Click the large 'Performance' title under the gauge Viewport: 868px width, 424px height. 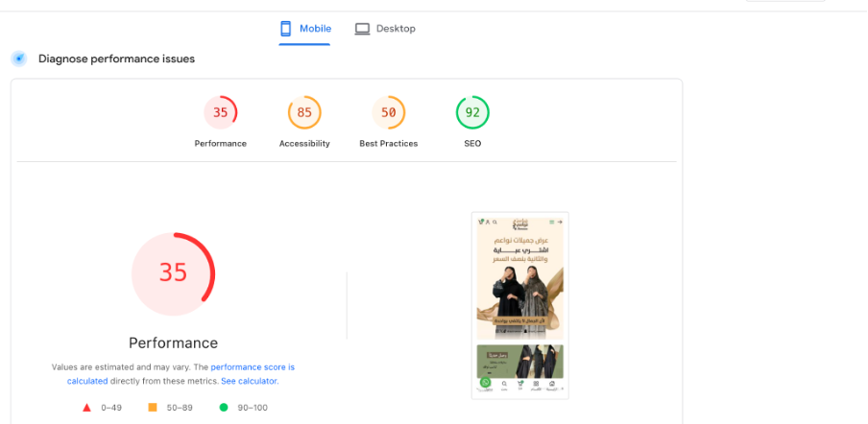click(x=173, y=342)
